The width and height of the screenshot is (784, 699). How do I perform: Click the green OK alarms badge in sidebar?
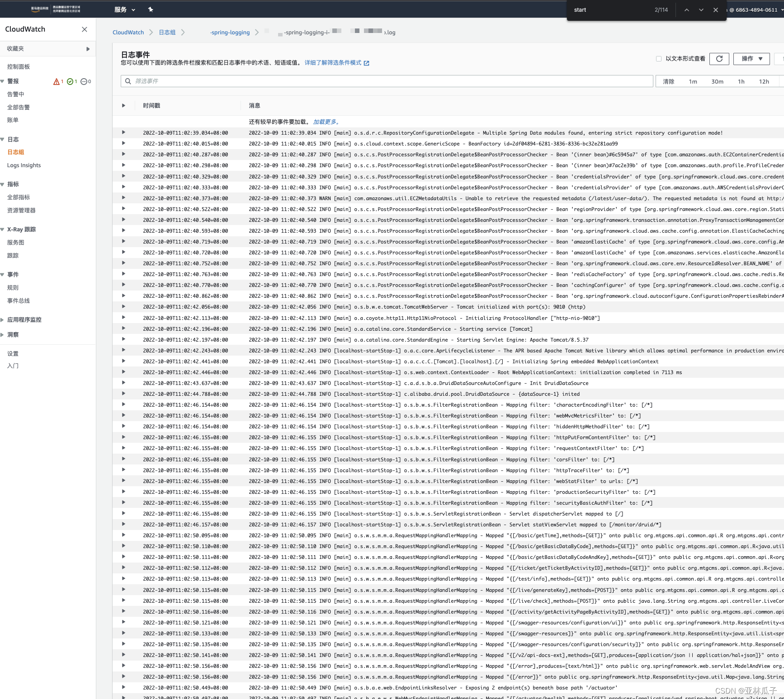point(71,81)
